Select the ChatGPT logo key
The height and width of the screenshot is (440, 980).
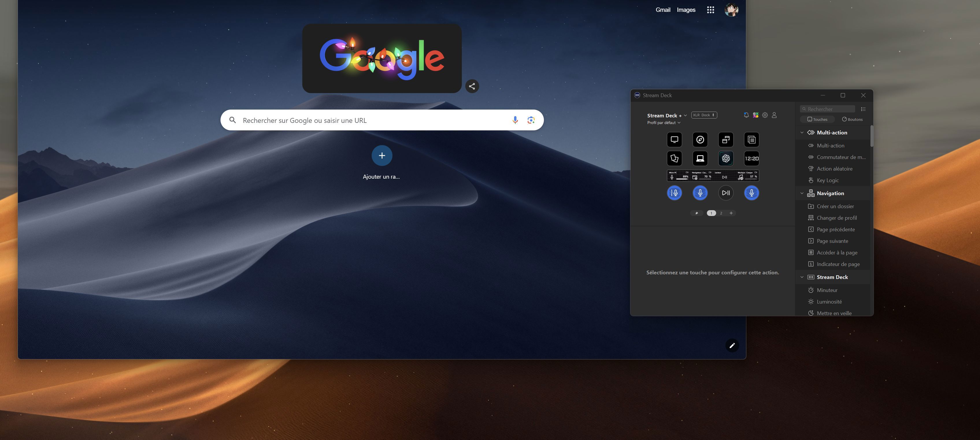tap(725, 158)
